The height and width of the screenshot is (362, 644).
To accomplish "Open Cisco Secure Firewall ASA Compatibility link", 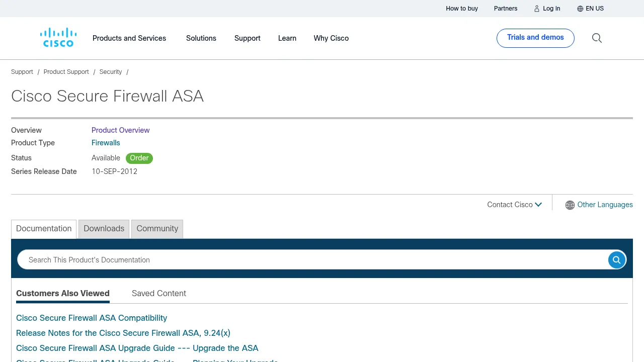I will click(x=92, y=318).
